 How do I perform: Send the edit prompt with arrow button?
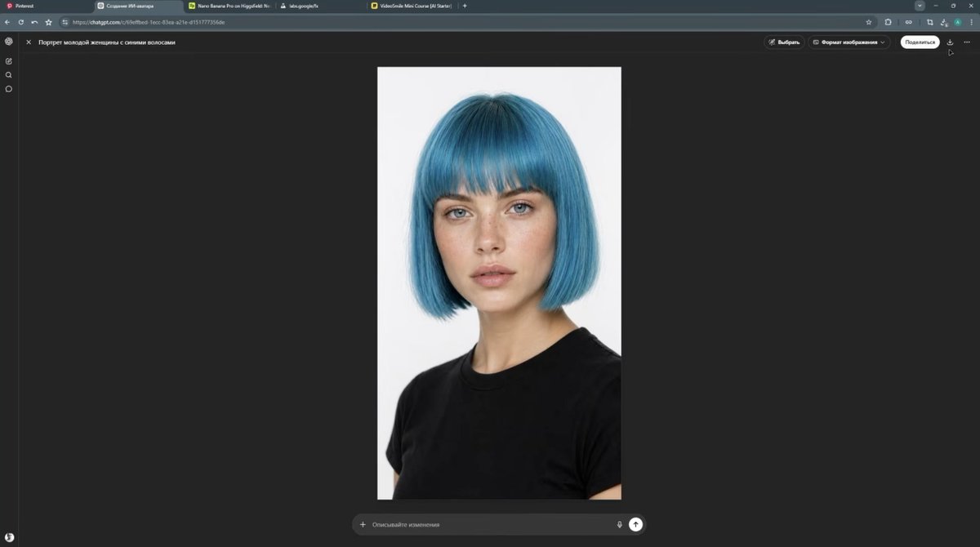(x=635, y=524)
